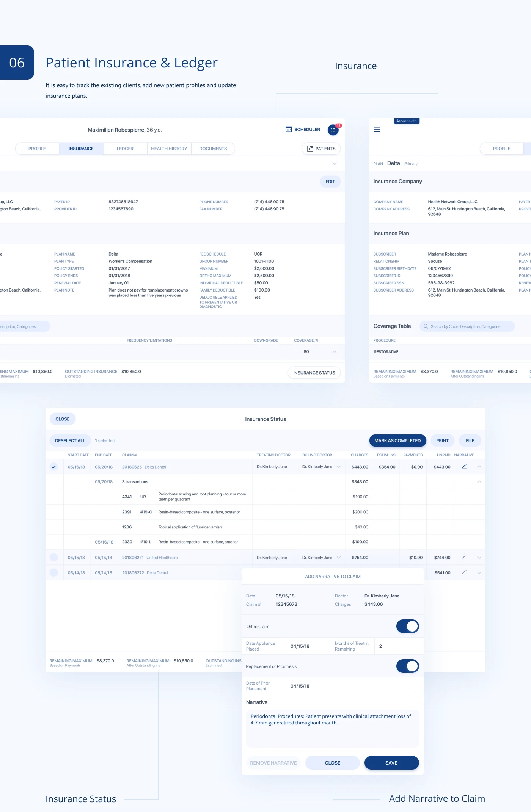
Task: Open the Health History tab
Action: coord(169,149)
